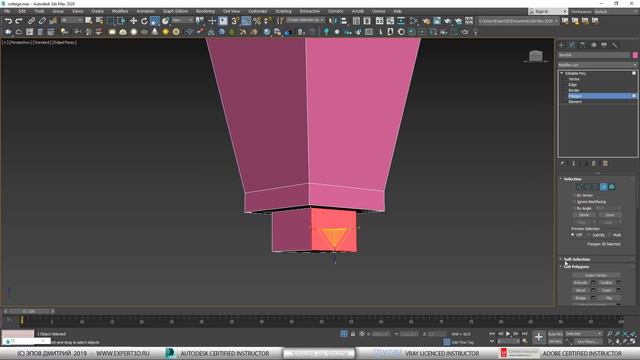Open the project path dropdown
The image size is (640, 360).
coord(518,20)
